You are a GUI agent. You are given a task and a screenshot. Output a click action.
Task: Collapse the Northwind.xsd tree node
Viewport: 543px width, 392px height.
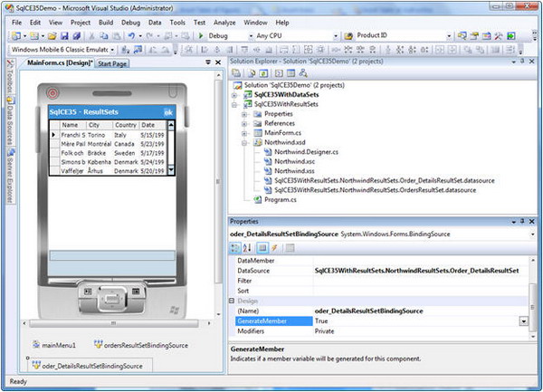(244, 143)
